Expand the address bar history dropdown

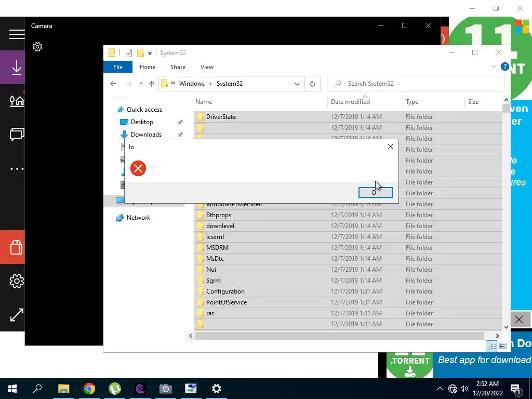(x=297, y=84)
